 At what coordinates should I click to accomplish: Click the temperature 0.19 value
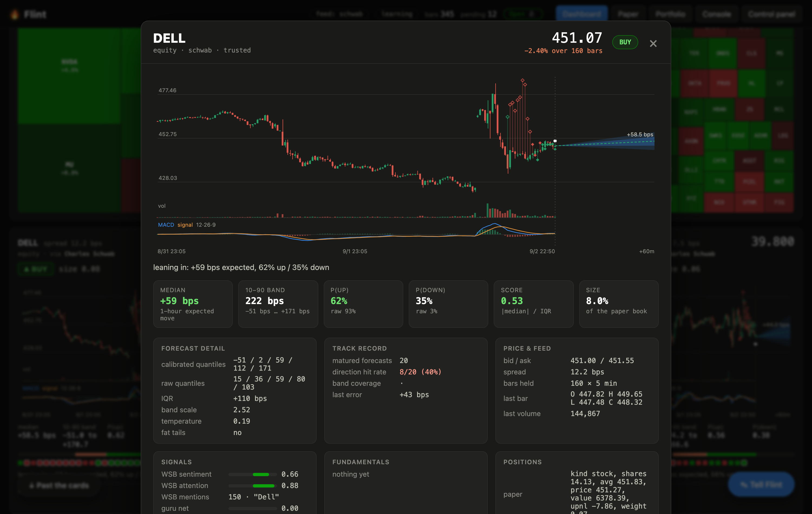click(241, 421)
